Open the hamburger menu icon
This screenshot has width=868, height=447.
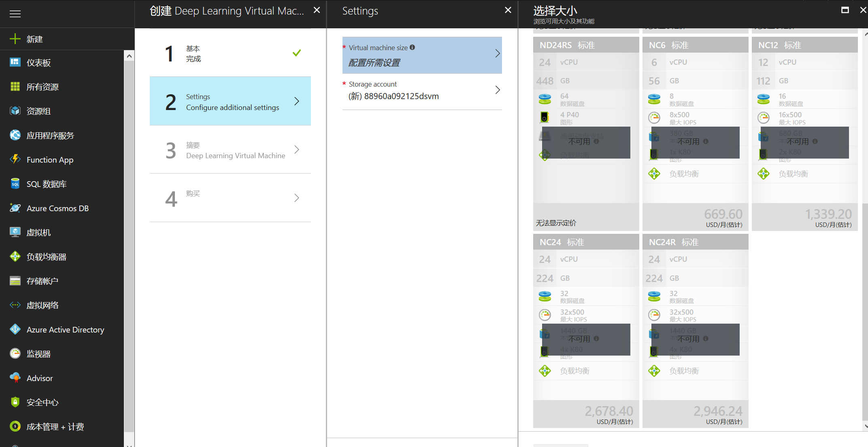[15, 14]
